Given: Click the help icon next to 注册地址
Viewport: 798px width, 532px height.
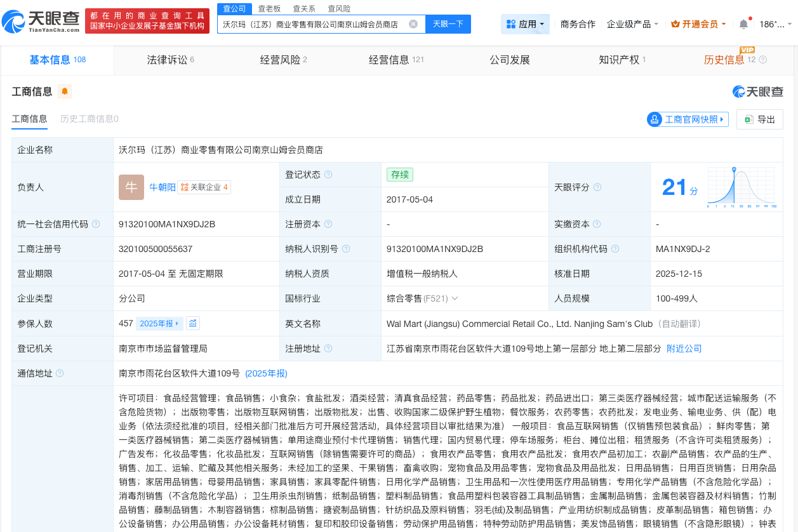Looking at the screenshot, I should (x=328, y=349).
